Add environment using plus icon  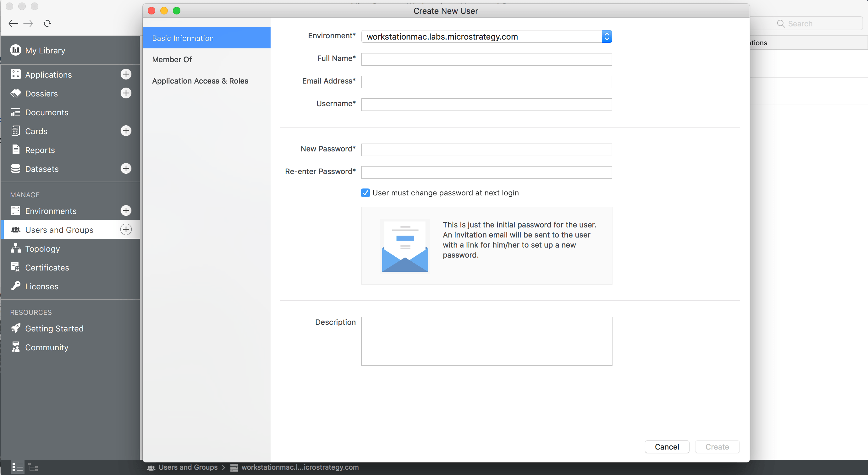coord(126,210)
